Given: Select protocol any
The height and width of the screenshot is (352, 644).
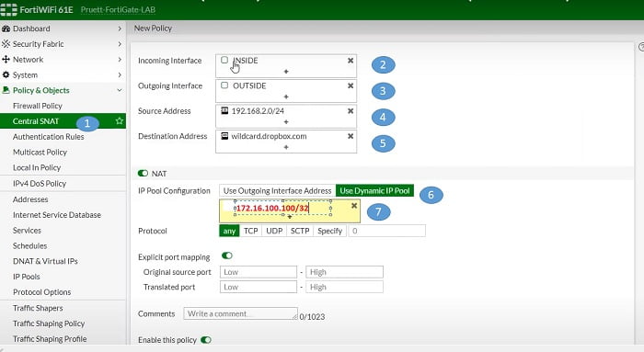Looking at the screenshot, I should click(x=229, y=231).
